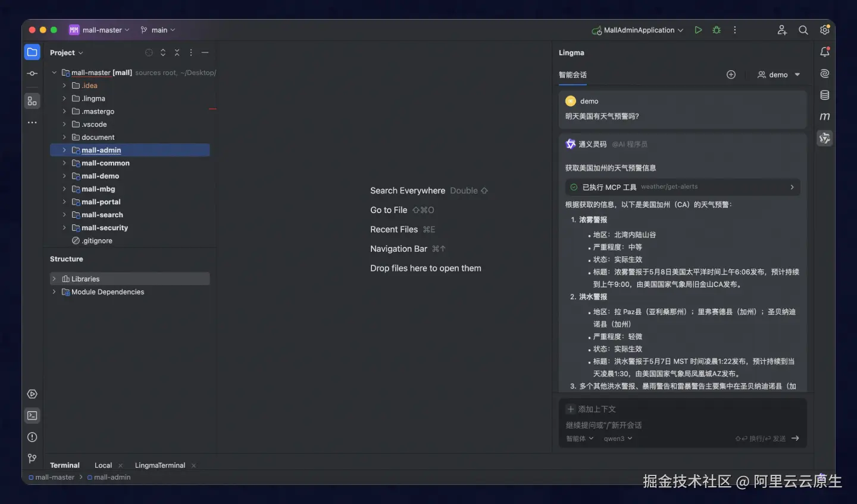Open the main branch dropdown
This screenshot has height=504, width=857.
(x=158, y=30)
